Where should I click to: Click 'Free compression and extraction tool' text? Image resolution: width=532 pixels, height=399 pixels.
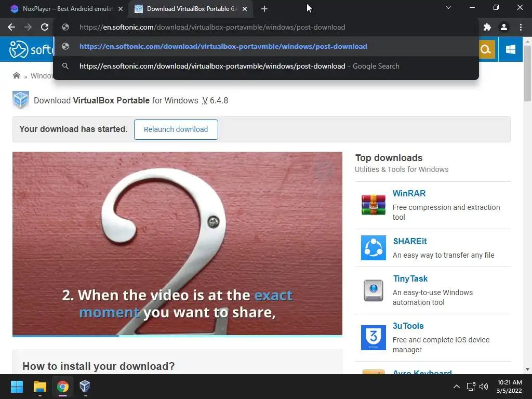[446, 212]
